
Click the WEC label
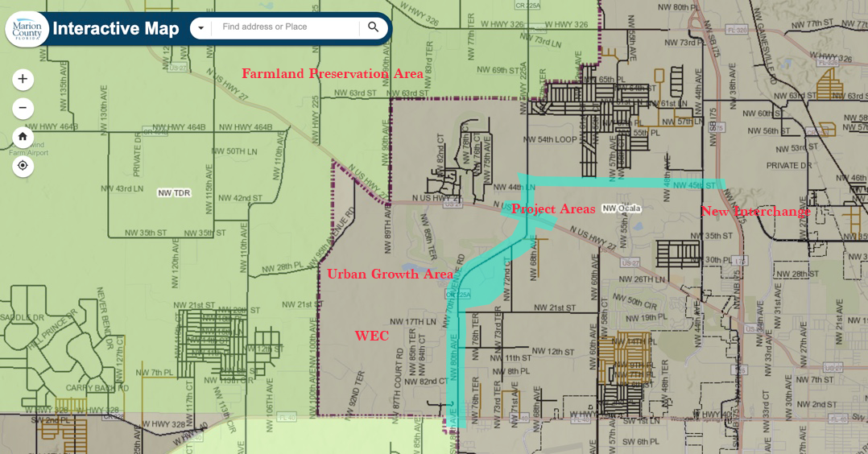371,336
